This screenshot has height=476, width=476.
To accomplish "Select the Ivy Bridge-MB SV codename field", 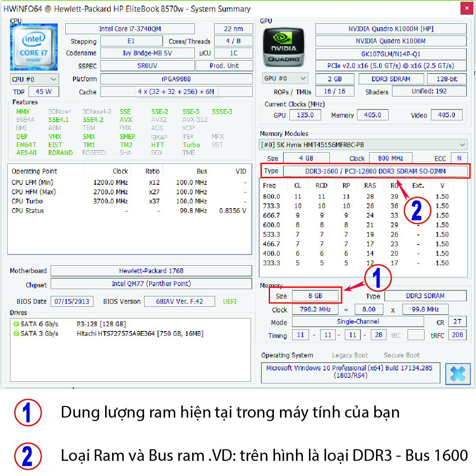I will (147, 53).
